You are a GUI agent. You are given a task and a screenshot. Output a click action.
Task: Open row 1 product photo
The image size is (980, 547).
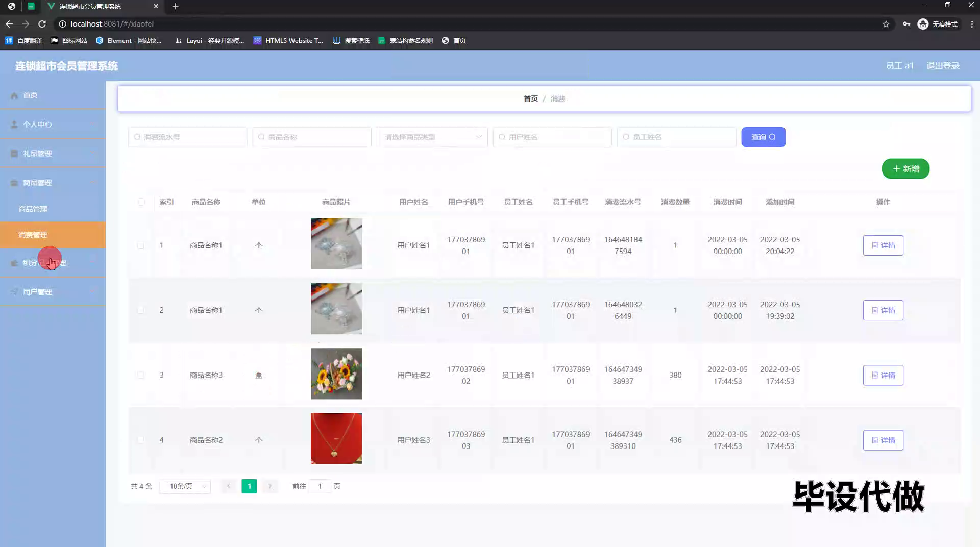pos(336,244)
